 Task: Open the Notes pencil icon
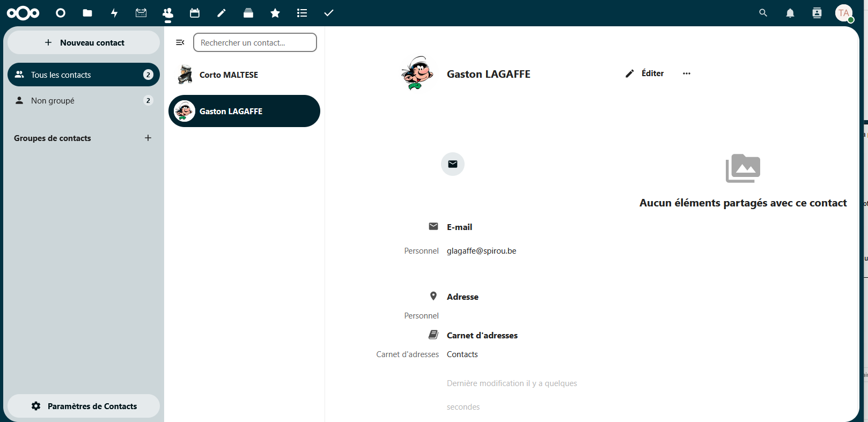[222, 13]
